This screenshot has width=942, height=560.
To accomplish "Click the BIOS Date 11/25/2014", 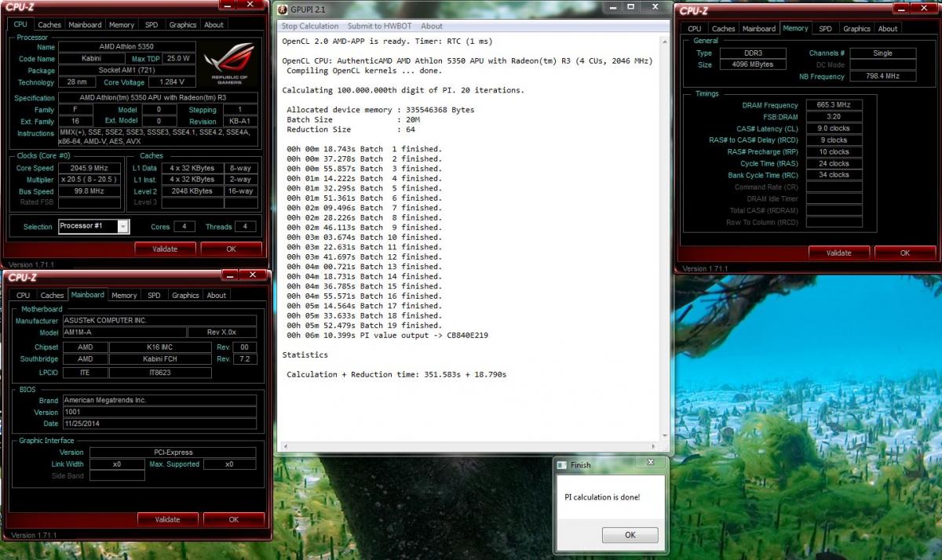I will point(159,424).
